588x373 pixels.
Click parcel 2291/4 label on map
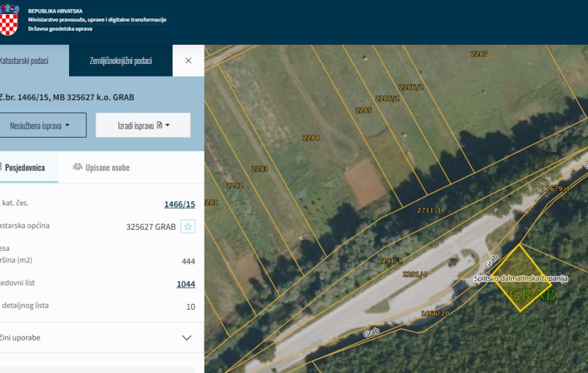click(x=415, y=274)
